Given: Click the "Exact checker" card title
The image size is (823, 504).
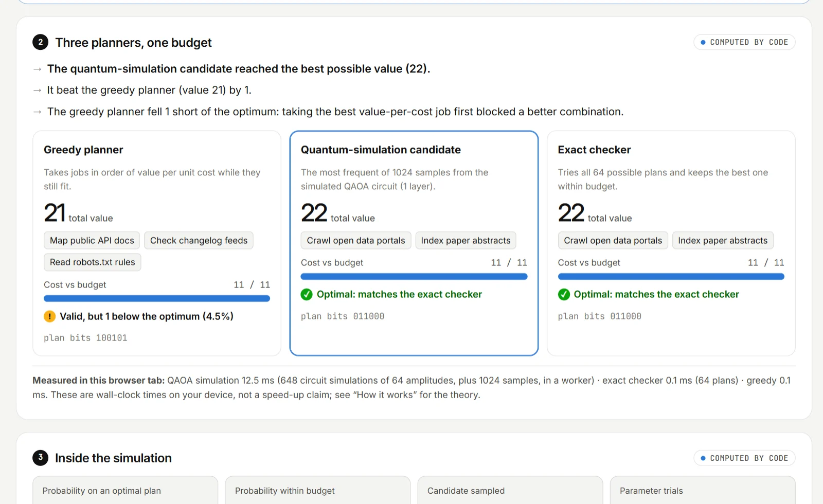Looking at the screenshot, I should pos(594,150).
